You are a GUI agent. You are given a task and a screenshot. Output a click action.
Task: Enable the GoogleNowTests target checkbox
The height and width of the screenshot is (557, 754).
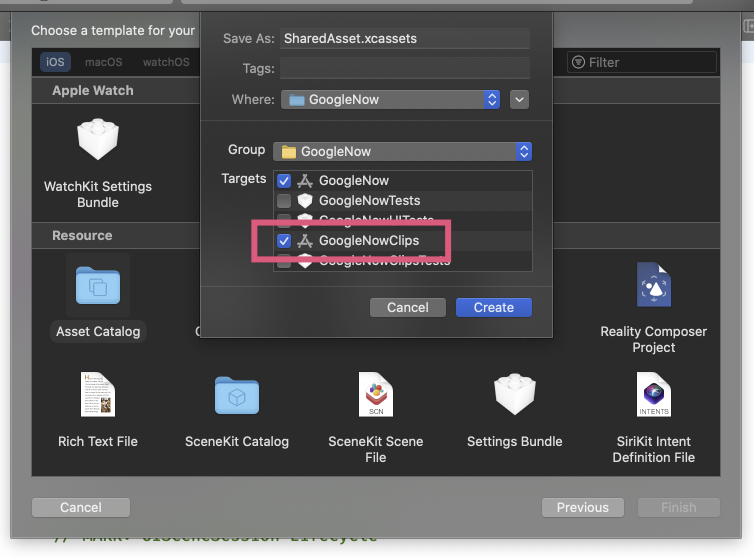284,201
